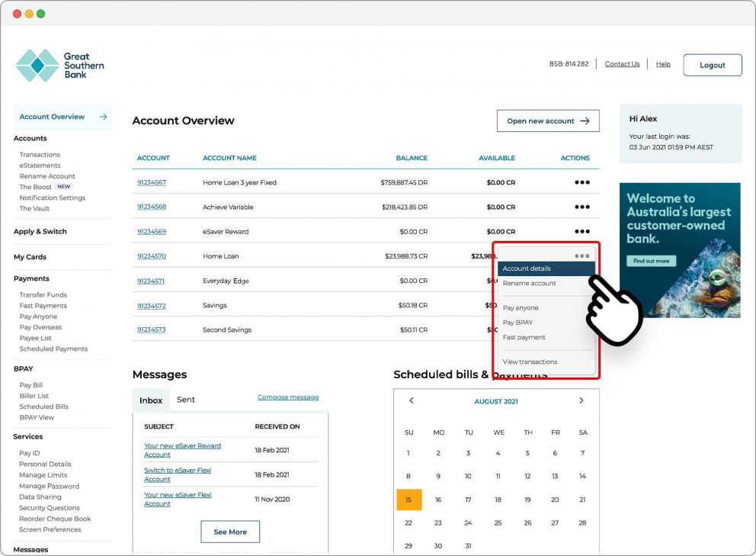
Task: Open account number 91234571
Action: tap(151, 281)
